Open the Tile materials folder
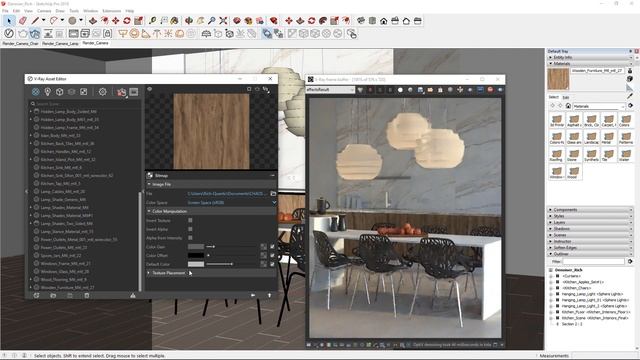 pos(608,155)
